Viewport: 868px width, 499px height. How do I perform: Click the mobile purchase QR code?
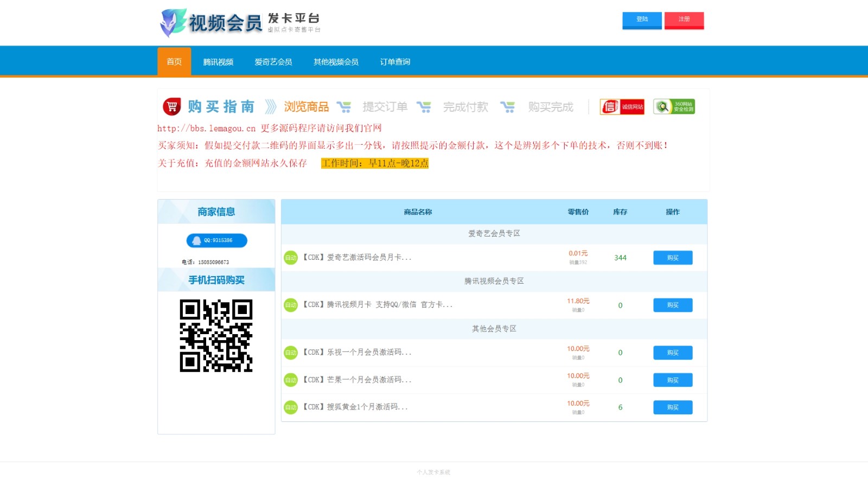[216, 336]
